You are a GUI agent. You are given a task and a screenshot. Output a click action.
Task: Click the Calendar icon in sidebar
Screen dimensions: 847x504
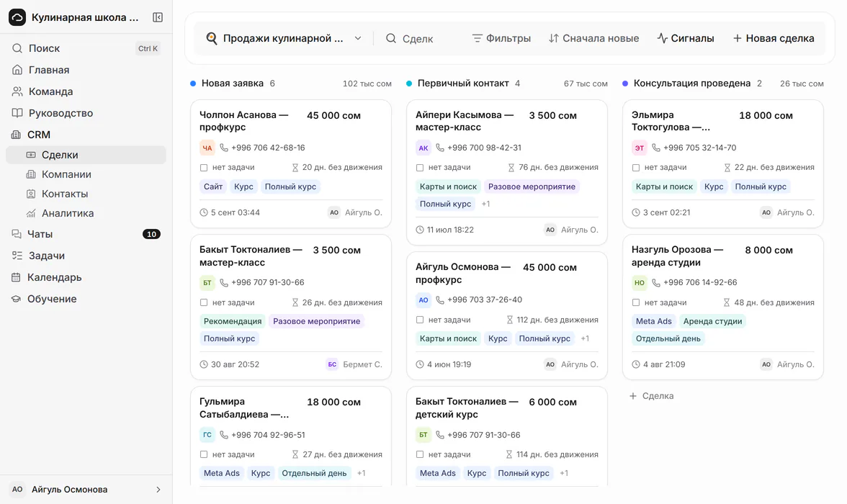coord(17,277)
